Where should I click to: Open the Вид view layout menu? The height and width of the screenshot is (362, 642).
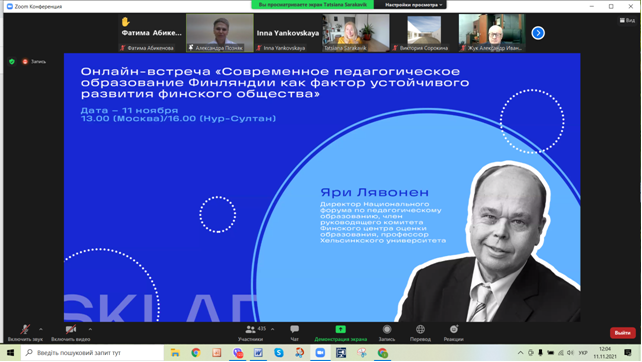[x=627, y=20]
